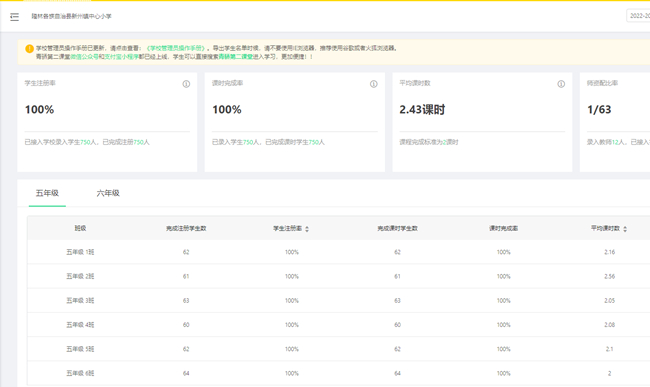This screenshot has width=650, height=387.
Task: Click the 班级 column header
Action: tap(80, 228)
